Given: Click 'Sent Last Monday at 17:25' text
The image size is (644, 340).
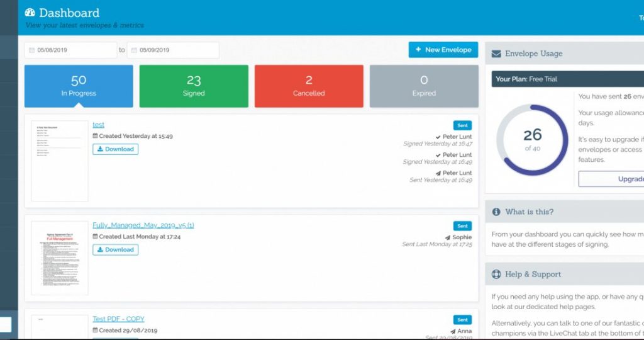Looking at the screenshot, I should coord(437,244).
